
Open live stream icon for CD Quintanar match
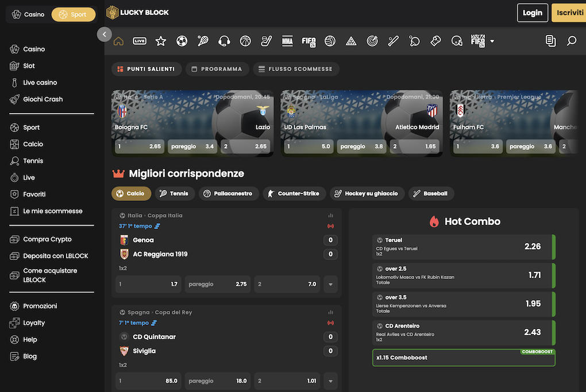(330, 323)
